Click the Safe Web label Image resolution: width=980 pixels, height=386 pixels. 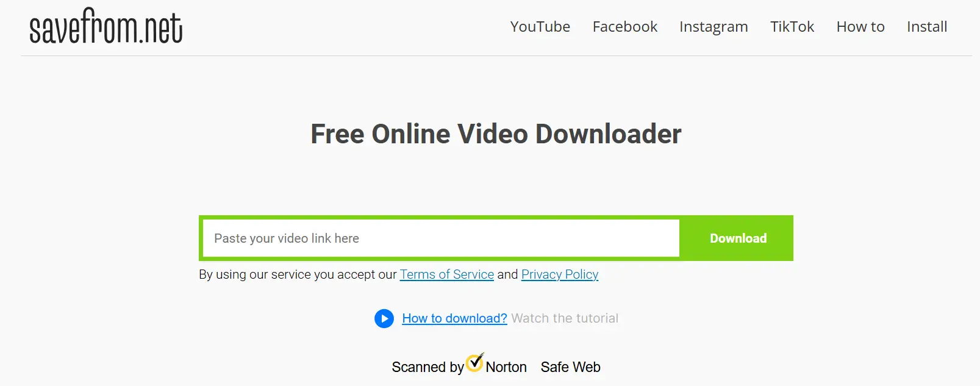[571, 367]
